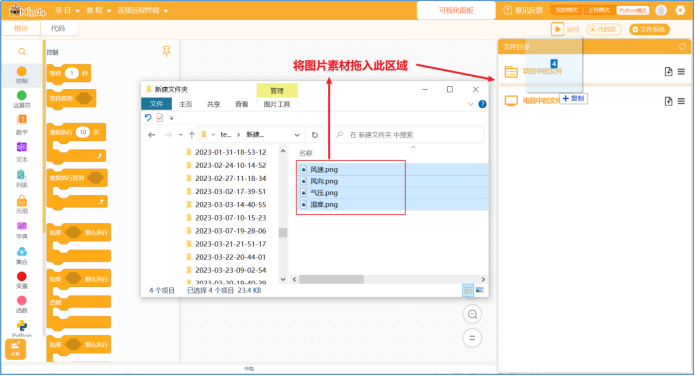
Task: Select the 变量 (Variables) block category
Action: (21, 280)
